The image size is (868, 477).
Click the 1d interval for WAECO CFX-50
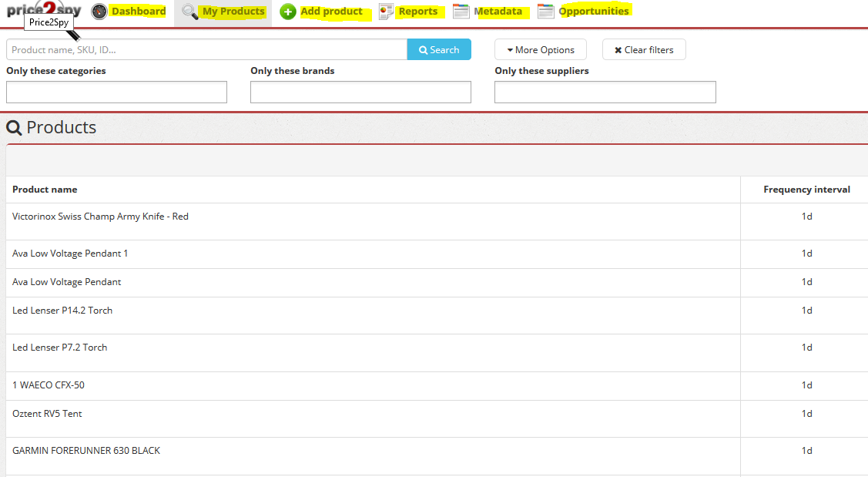point(806,385)
